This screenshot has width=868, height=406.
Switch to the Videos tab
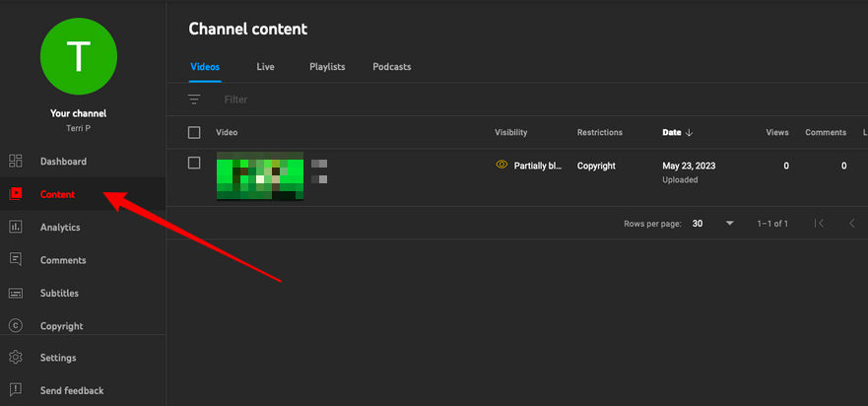pyautogui.click(x=205, y=67)
